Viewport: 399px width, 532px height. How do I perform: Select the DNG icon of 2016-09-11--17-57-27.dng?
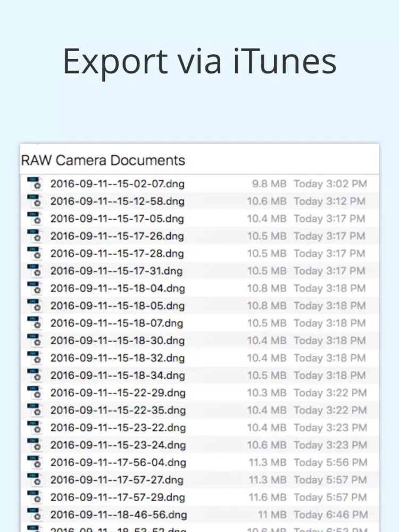[x=35, y=479]
